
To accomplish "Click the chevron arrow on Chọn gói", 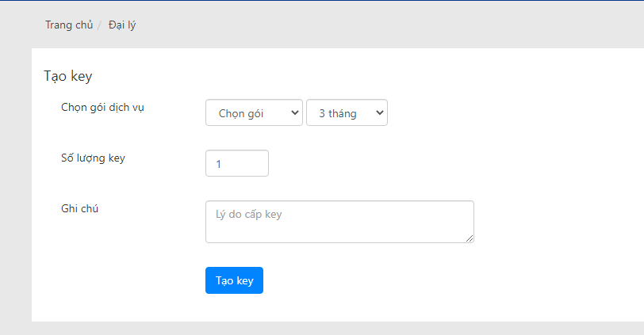I will pyautogui.click(x=294, y=112).
